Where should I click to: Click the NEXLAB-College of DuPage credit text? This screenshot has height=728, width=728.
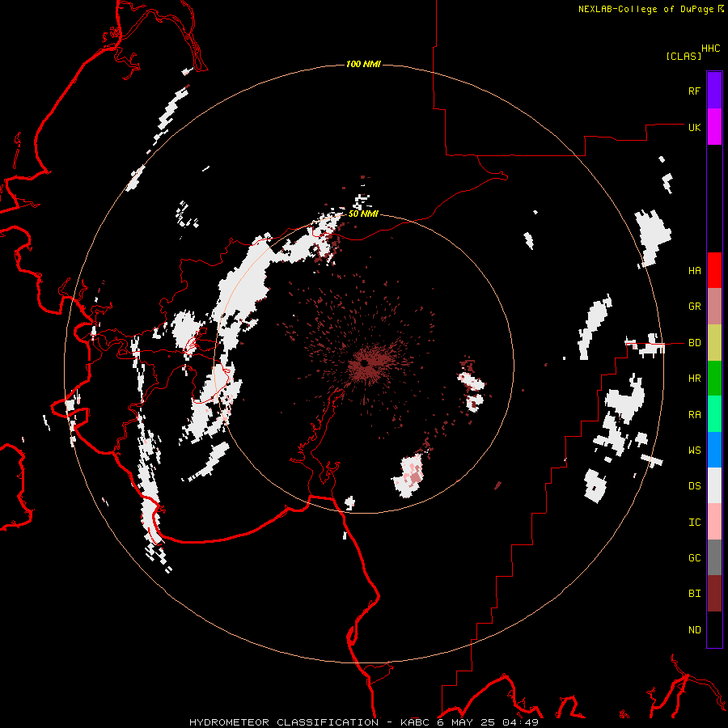pos(645,9)
